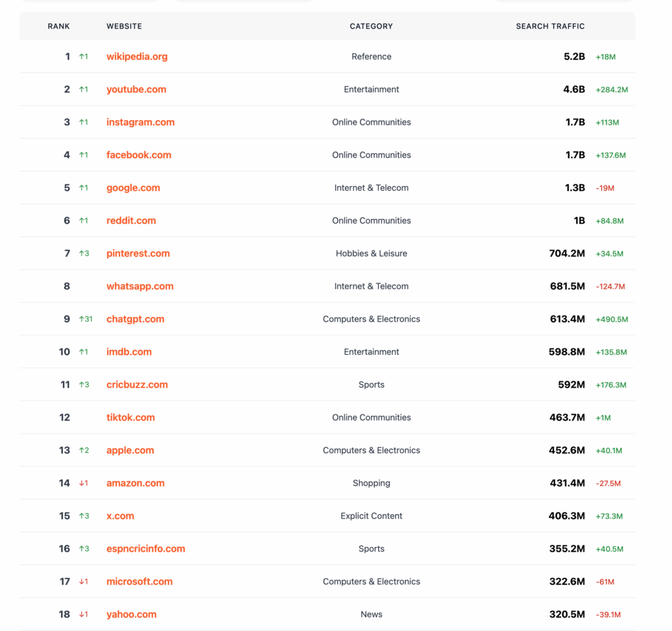Click the SEARCH TRAFFIC column header
Image resolution: width=672 pixels, height=631 pixels.
(x=550, y=26)
